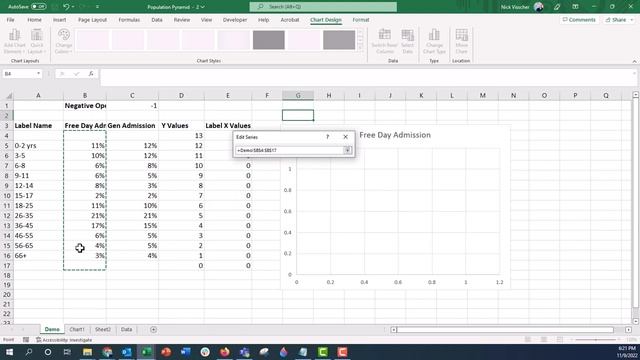This screenshot has width=640, height=360.
Task: Expand the Chart Styles gallery
Action: coord(361,48)
